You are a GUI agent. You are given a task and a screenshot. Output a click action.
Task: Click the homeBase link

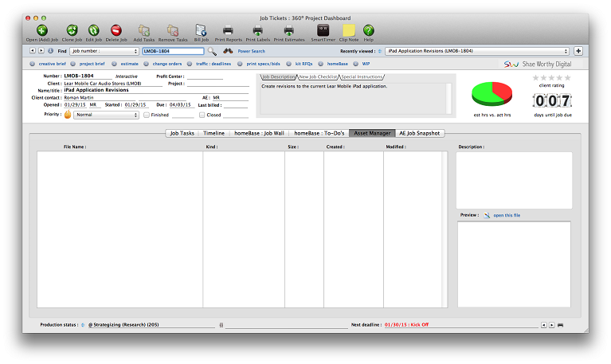coord(338,64)
